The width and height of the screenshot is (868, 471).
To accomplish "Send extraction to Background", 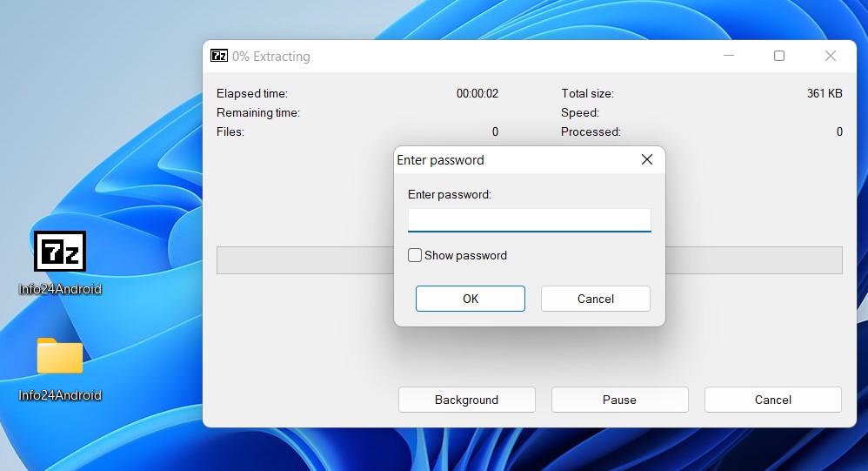I will 467,400.
